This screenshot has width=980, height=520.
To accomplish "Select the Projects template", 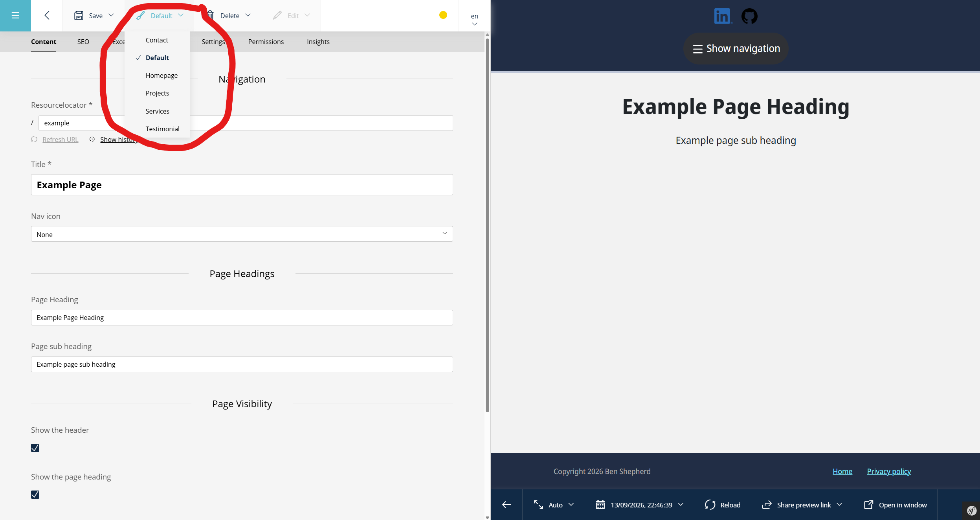I will pos(157,93).
